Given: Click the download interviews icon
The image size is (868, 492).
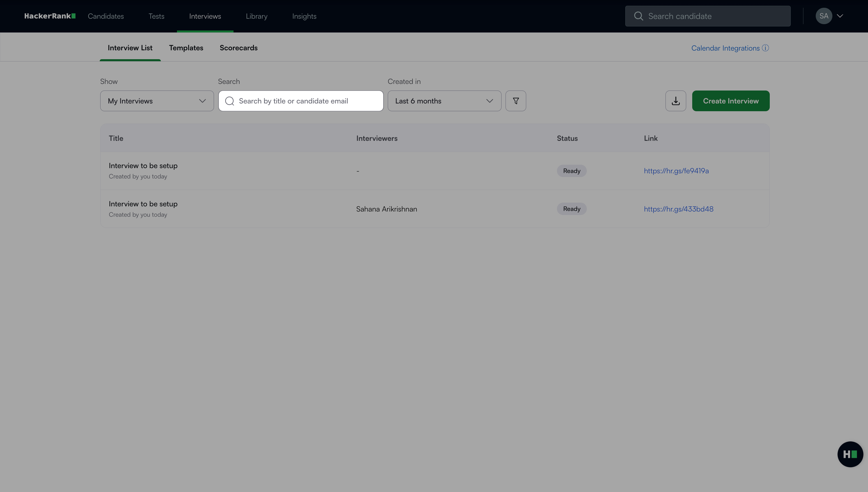Looking at the screenshot, I should pyautogui.click(x=676, y=101).
